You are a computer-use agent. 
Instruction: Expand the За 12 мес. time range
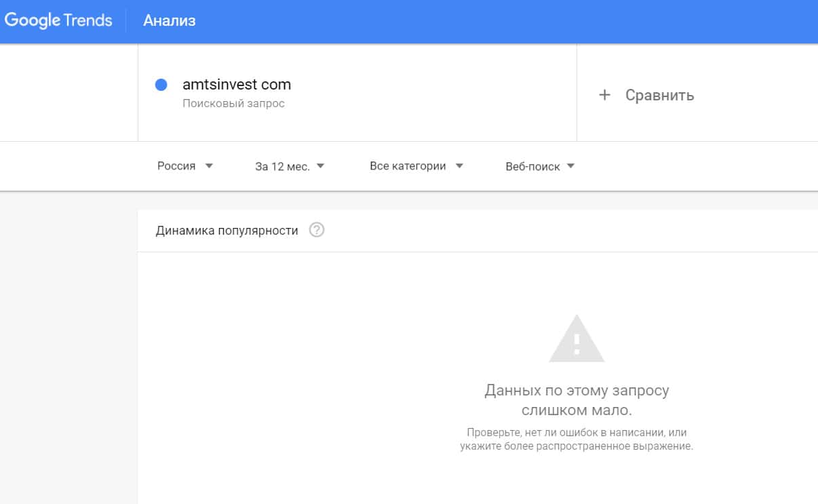tap(282, 167)
